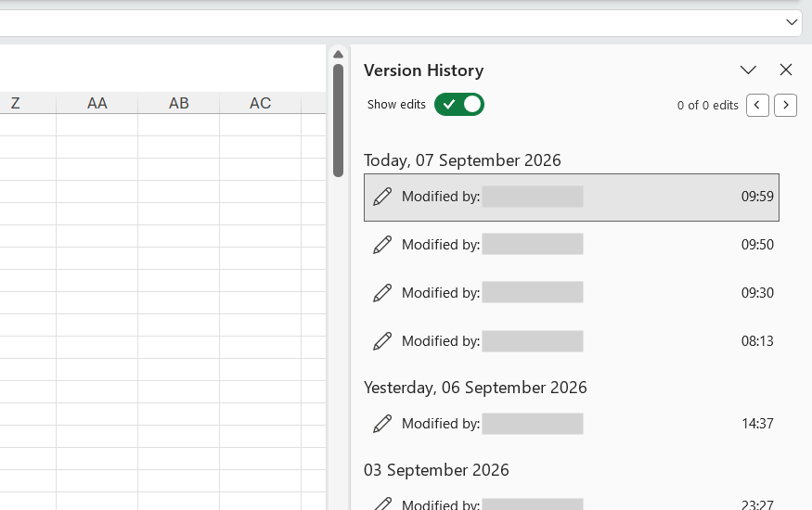Screen dimensions: 812x510
Task: Select the column AB header
Action: click(x=179, y=103)
